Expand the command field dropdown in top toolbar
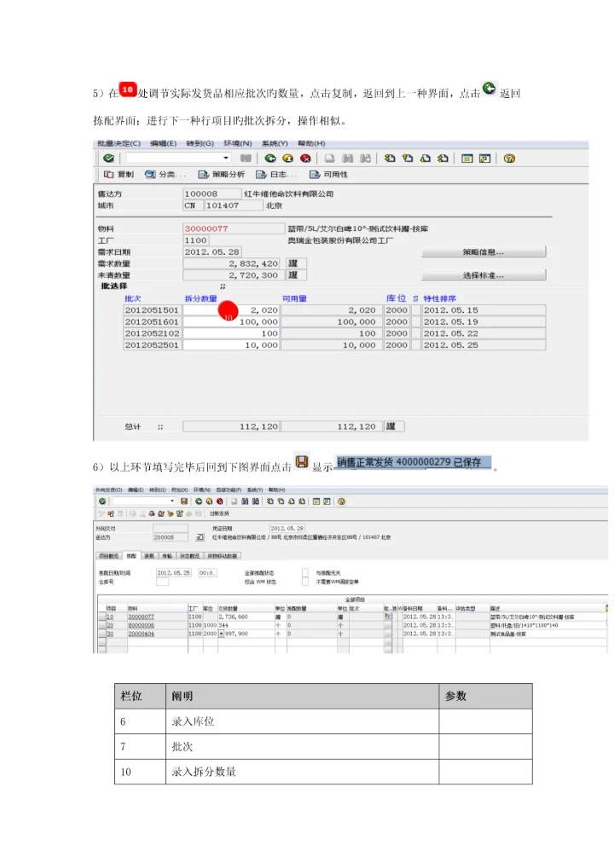 pyautogui.click(x=226, y=159)
